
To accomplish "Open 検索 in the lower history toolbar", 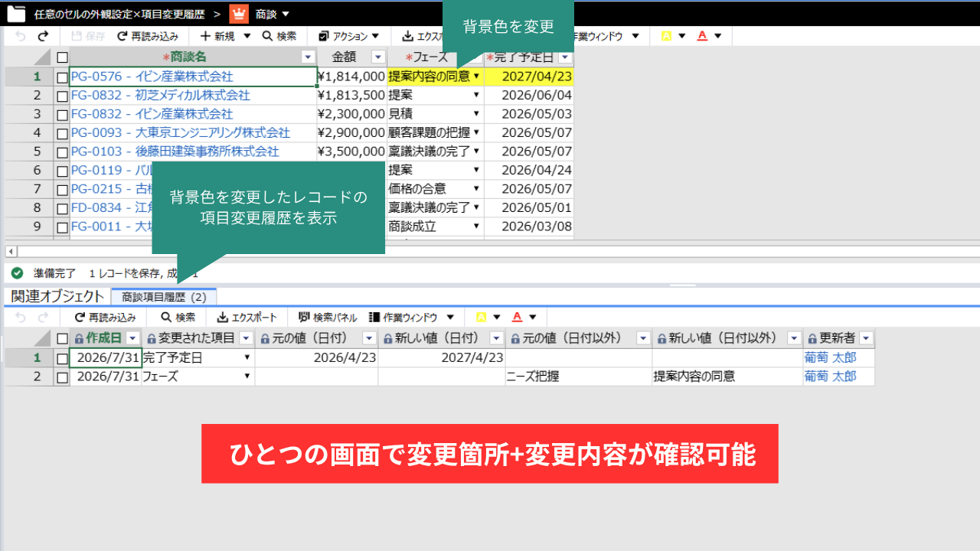I will coord(178,317).
